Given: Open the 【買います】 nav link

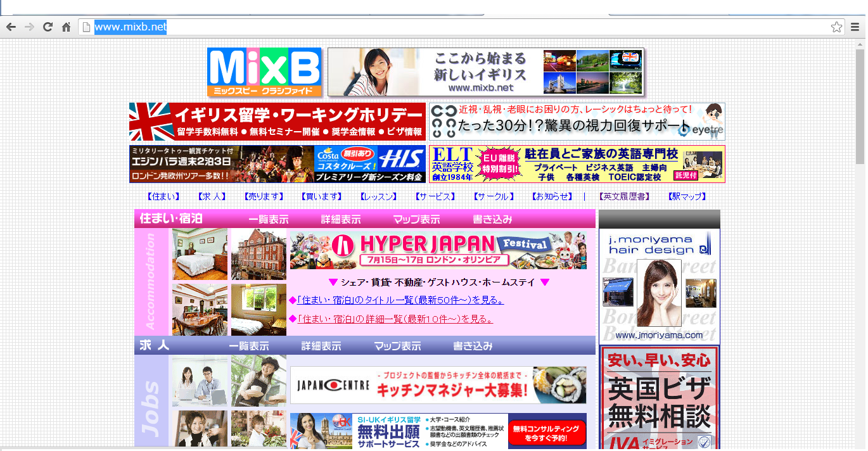Looking at the screenshot, I should [321, 196].
